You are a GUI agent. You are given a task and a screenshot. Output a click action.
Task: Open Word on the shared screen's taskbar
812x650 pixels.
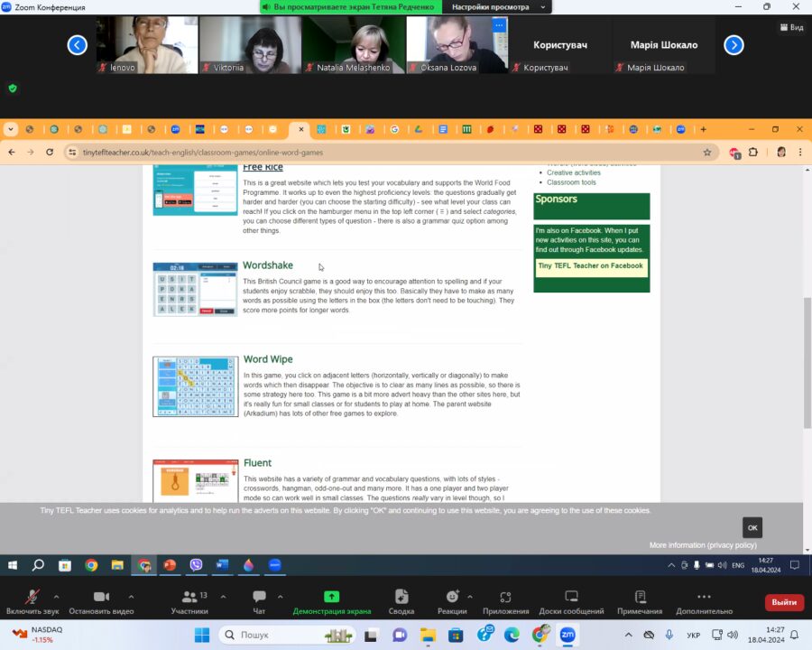click(x=222, y=565)
